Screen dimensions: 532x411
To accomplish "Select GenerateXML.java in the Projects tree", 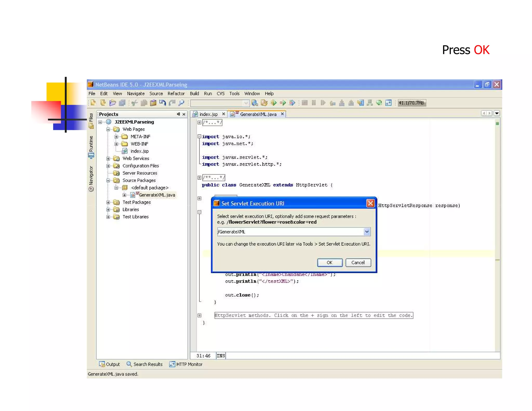I will [157, 195].
